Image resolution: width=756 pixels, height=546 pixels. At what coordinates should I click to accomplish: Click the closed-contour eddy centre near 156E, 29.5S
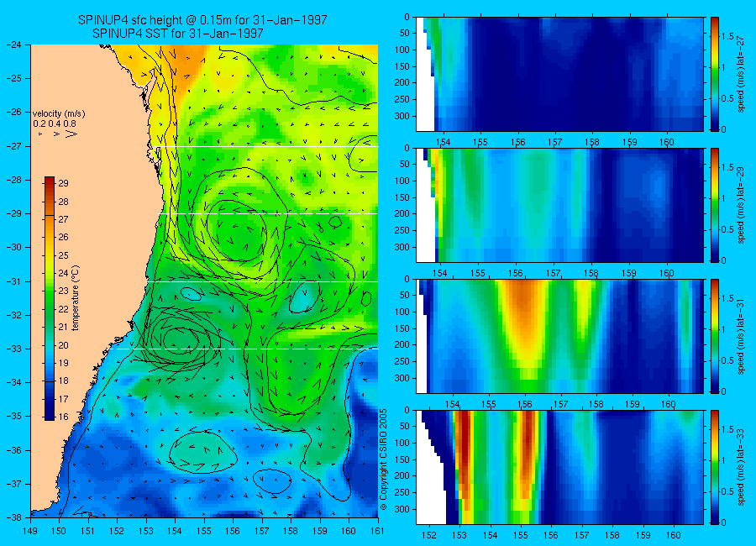pos(236,229)
